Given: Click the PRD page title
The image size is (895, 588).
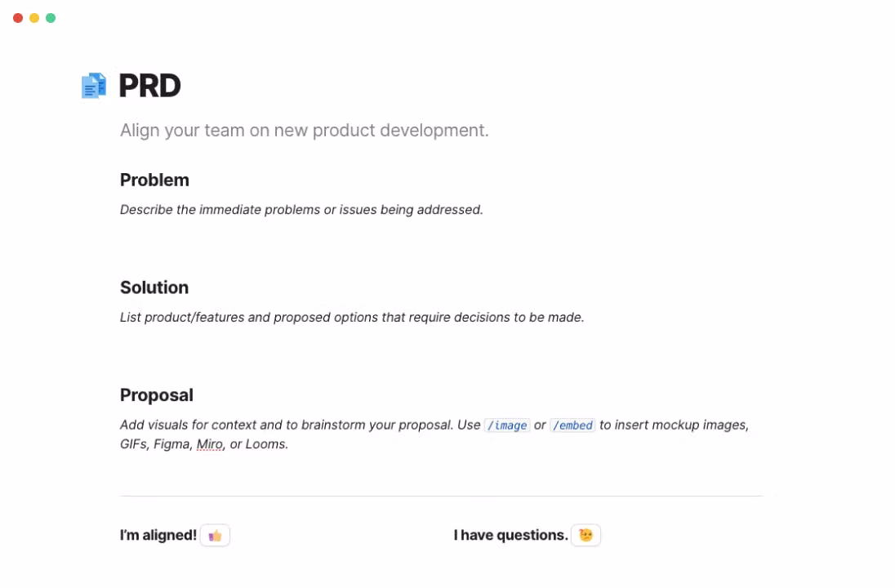Looking at the screenshot, I should pos(149,86).
